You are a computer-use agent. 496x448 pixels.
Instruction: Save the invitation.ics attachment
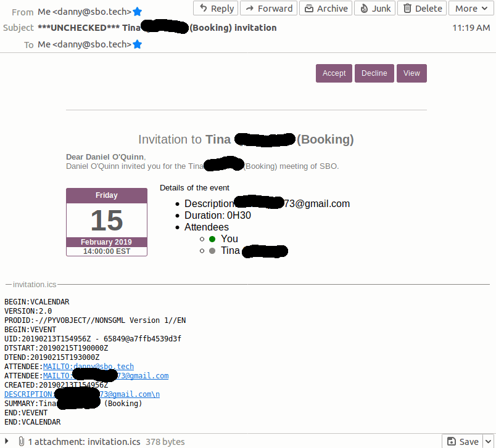point(463,441)
